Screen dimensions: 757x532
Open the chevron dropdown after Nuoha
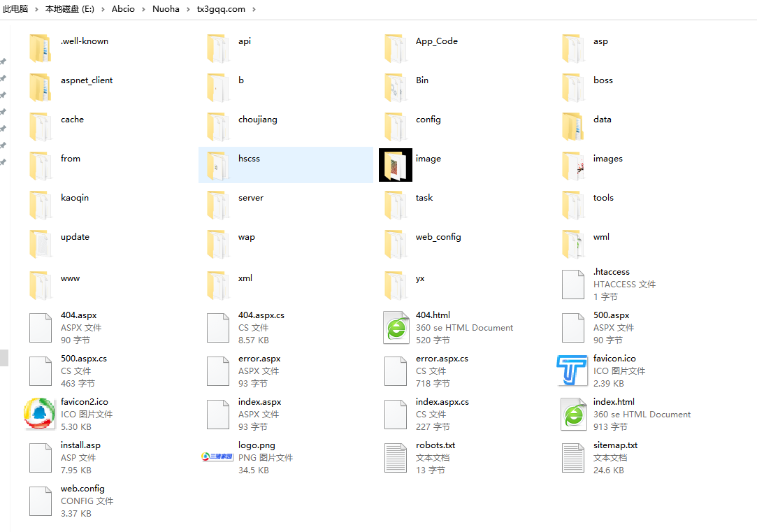pos(188,9)
